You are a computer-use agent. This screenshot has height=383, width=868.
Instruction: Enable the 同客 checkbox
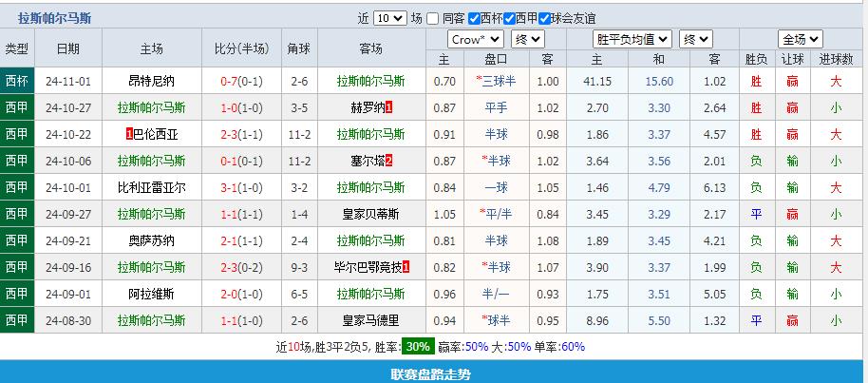(x=433, y=18)
